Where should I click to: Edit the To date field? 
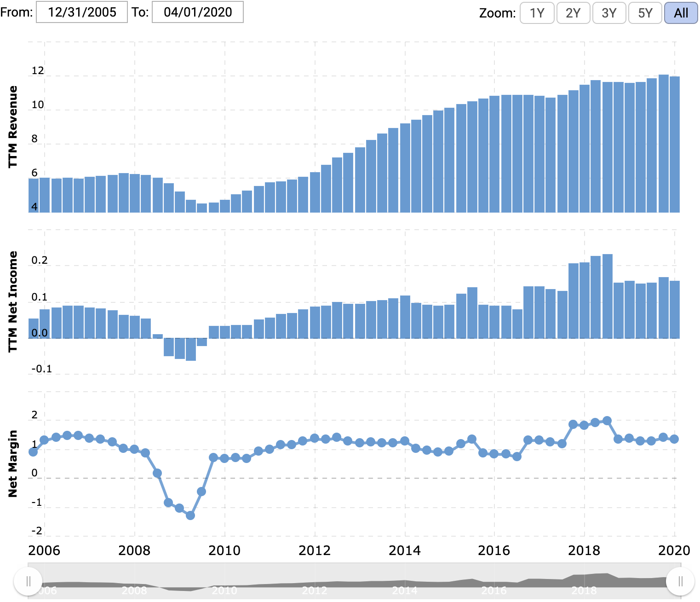tap(198, 12)
